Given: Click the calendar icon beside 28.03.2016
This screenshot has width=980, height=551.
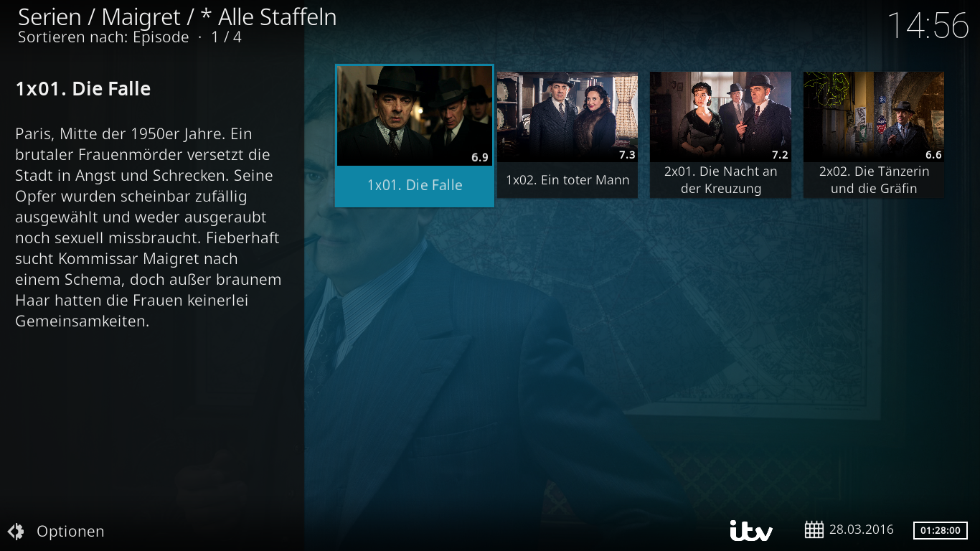Looking at the screenshot, I should [814, 530].
